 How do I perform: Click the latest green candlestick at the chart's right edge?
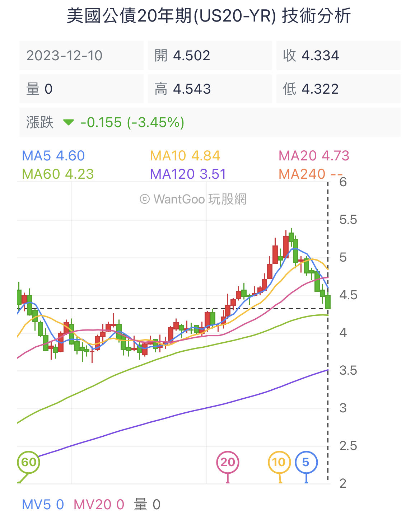click(328, 301)
